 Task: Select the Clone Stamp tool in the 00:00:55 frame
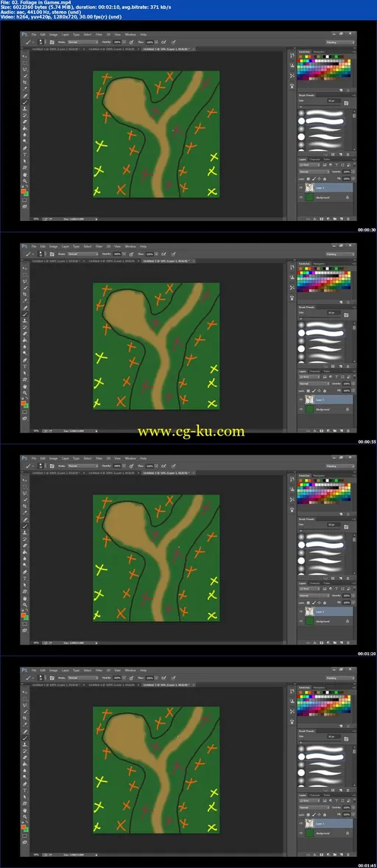25,321
